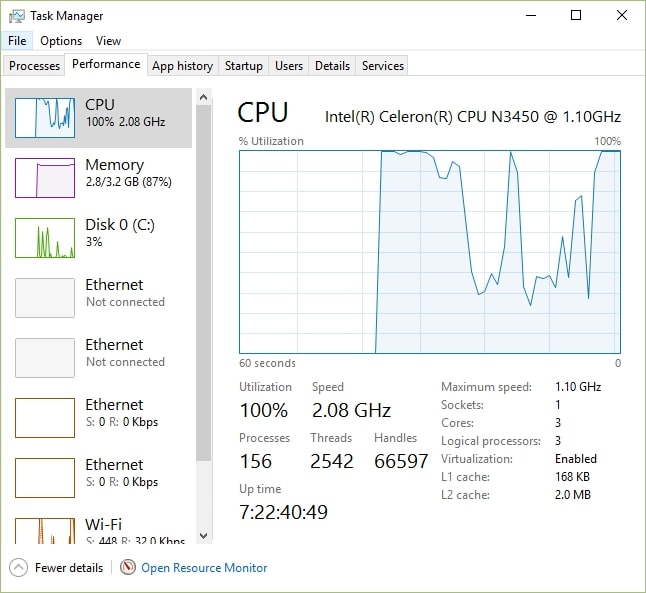Click the Intel Celeron N3450 processor name
This screenshot has height=593, width=646.
point(473,117)
